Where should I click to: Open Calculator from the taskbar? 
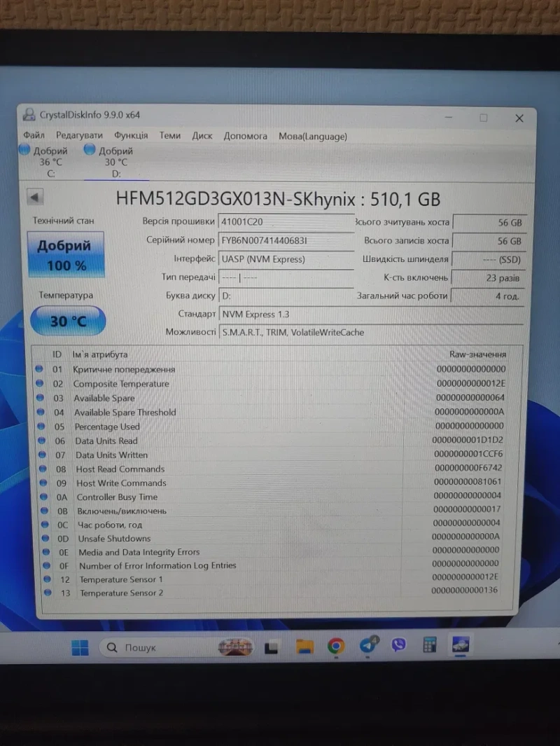click(x=429, y=644)
